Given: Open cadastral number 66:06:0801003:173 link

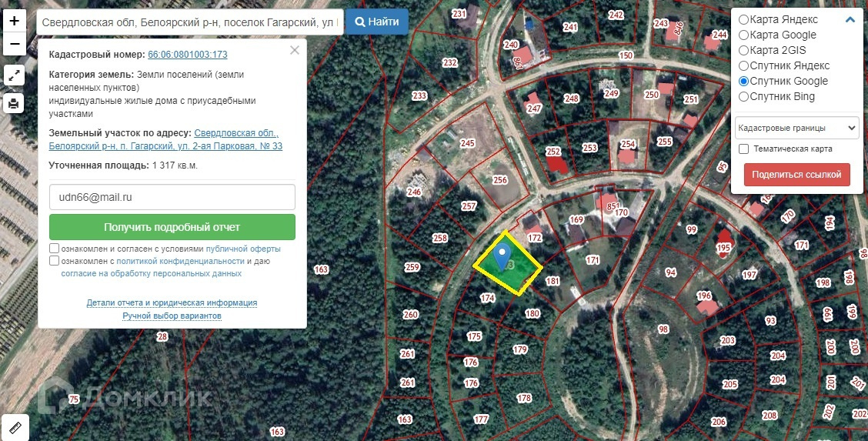Looking at the screenshot, I should (x=188, y=55).
